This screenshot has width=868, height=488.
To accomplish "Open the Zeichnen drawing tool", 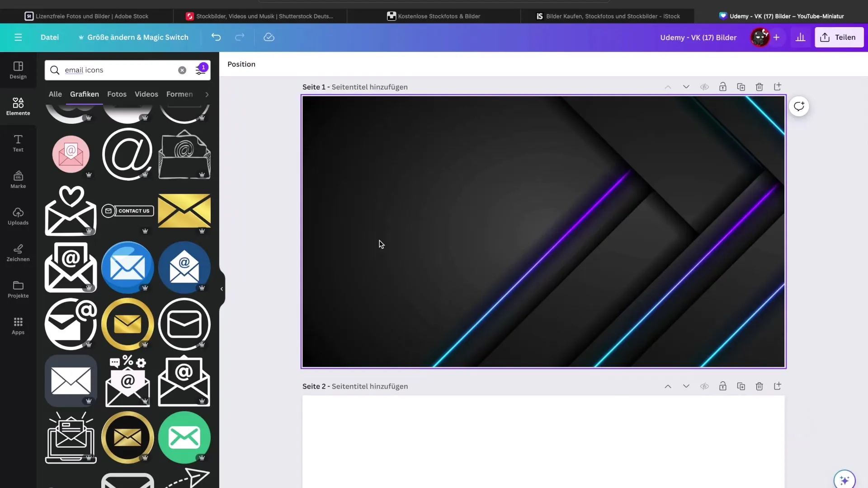I will (x=18, y=253).
